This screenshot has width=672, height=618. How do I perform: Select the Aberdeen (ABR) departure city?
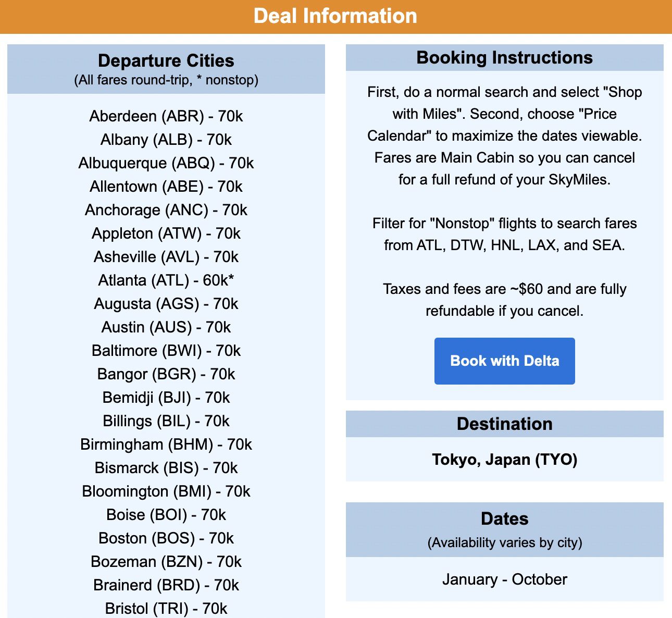tap(166, 116)
